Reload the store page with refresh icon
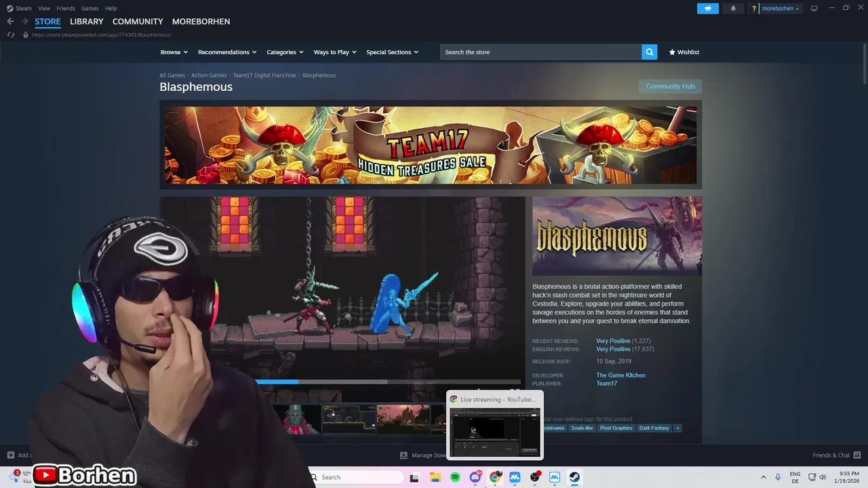 (11, 35)
